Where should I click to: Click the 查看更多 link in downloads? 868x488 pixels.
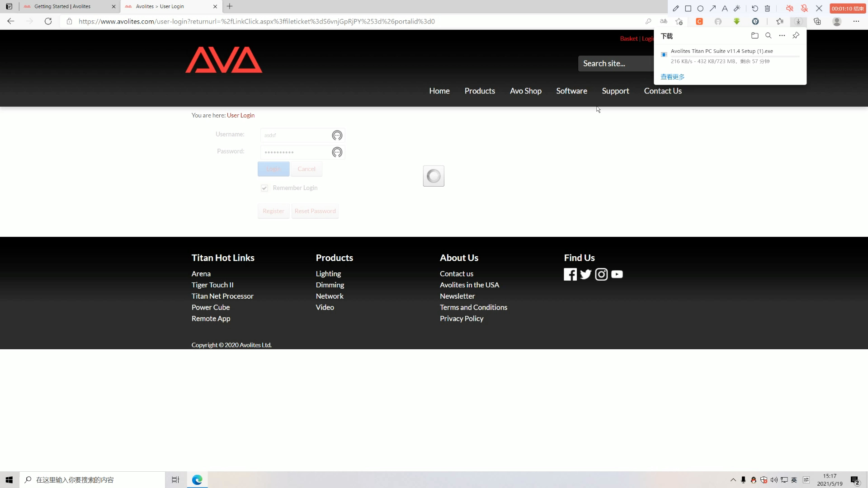(673, 77)
